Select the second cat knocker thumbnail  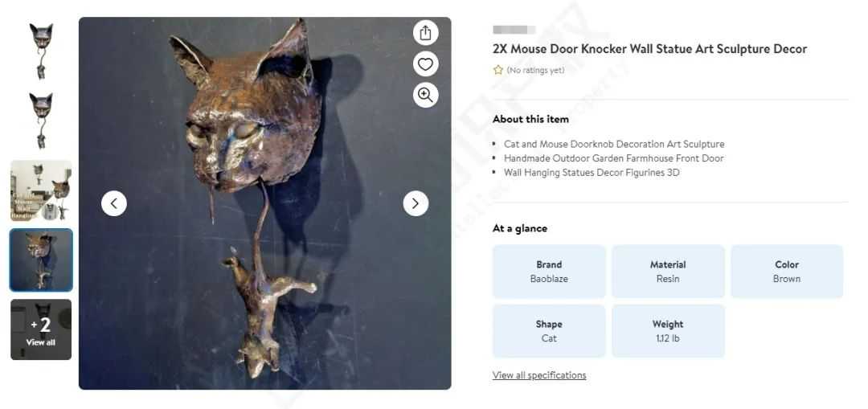coord(41,120)
